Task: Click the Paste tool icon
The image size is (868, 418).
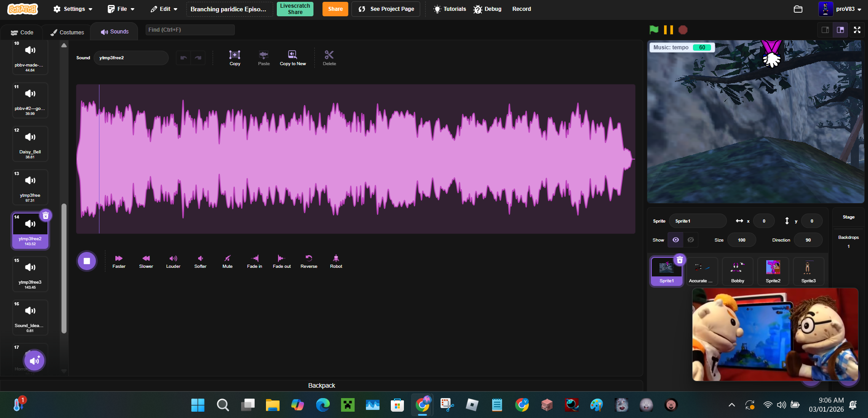Action: pyautogui.click(x=264, y=58)
